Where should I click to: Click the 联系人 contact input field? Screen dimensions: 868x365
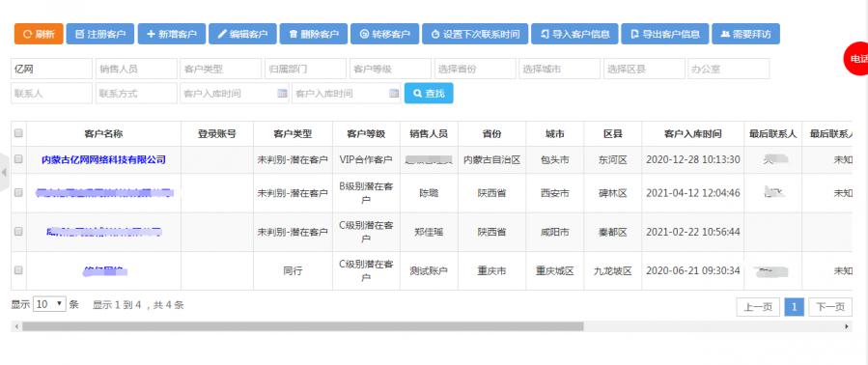click(x=51, y=93)
